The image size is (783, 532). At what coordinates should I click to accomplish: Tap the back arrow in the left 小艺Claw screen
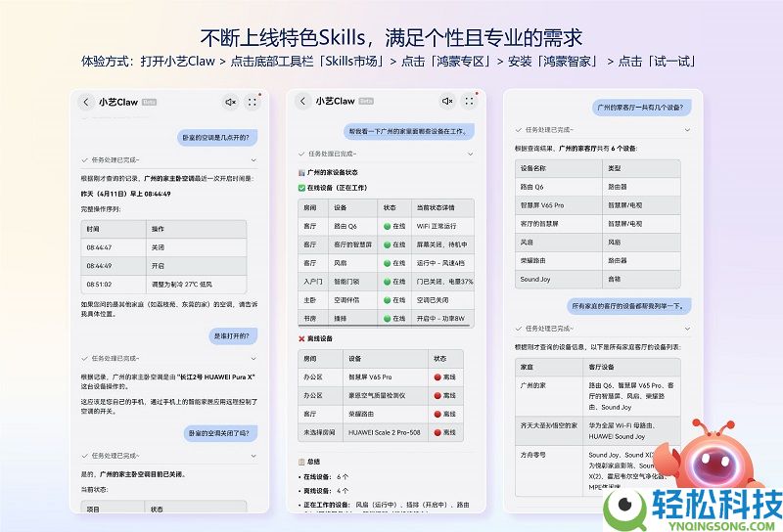(x=86, y=102)
